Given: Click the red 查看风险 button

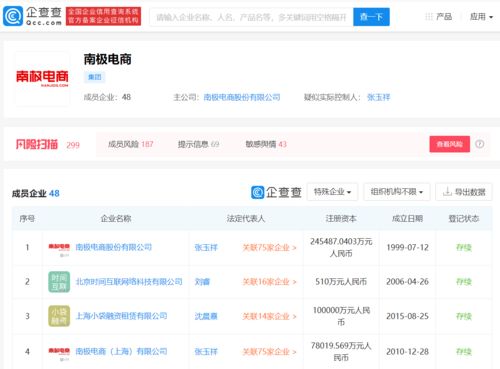Looking at the screenshot, I should tap(449, 144).
